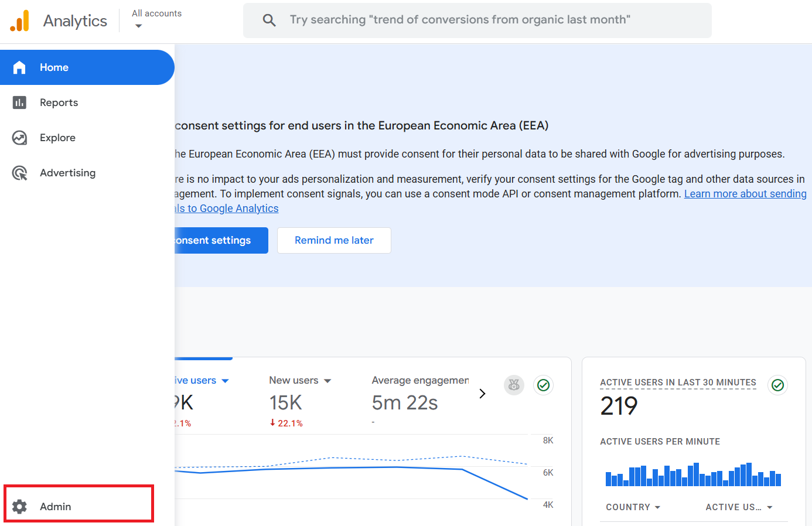Go to Home in navigation
The width and height of the screenshot is (812, 526).
click(87, 67)
